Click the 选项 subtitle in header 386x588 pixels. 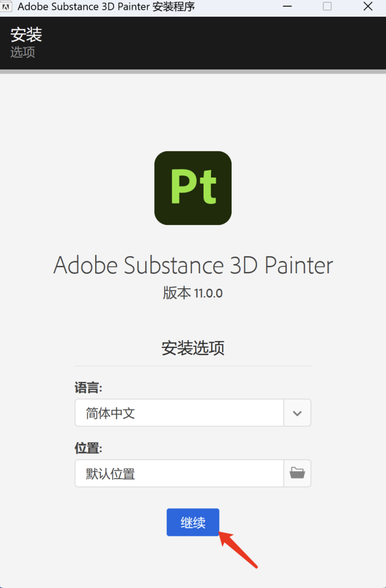[x=23, y=52]
